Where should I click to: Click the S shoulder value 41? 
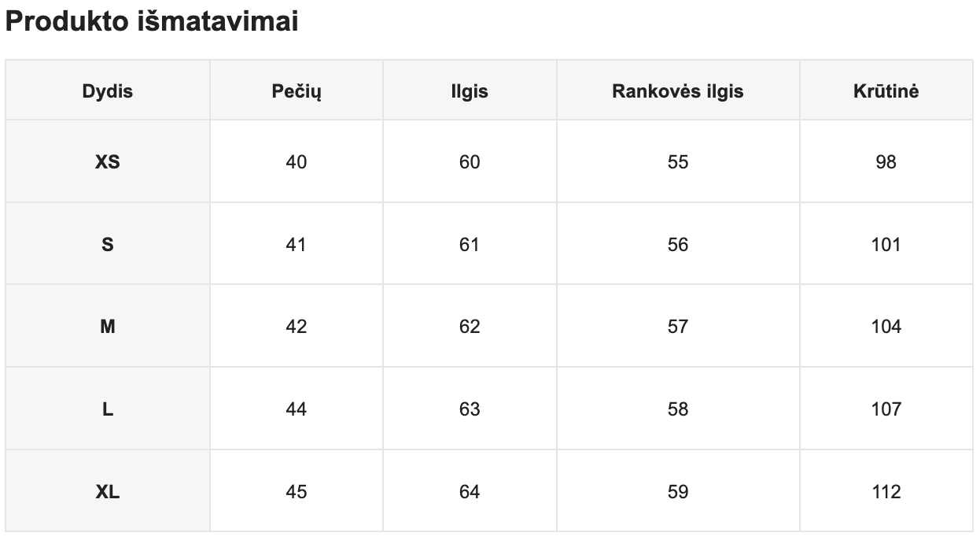pos(297,245)
